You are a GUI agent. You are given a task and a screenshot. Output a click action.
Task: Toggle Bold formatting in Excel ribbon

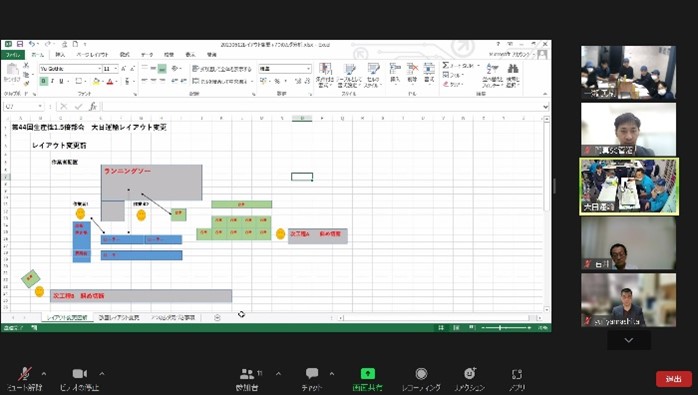43,81
